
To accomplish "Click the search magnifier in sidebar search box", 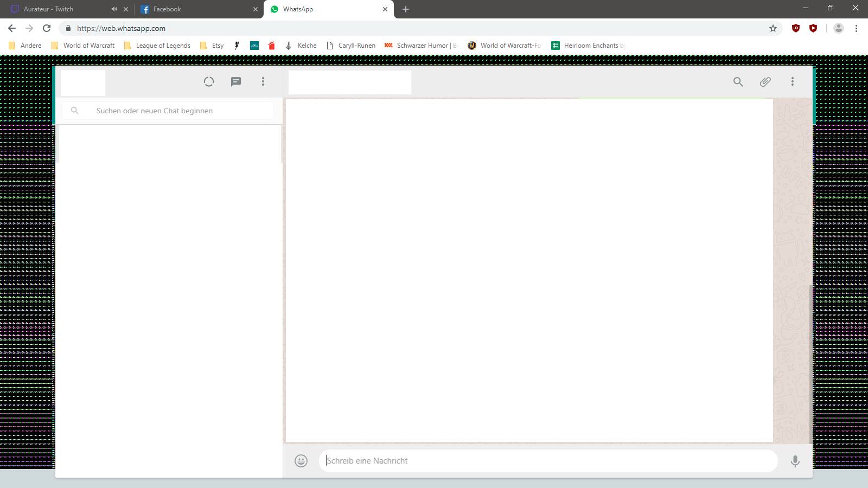I will [75, 111].
